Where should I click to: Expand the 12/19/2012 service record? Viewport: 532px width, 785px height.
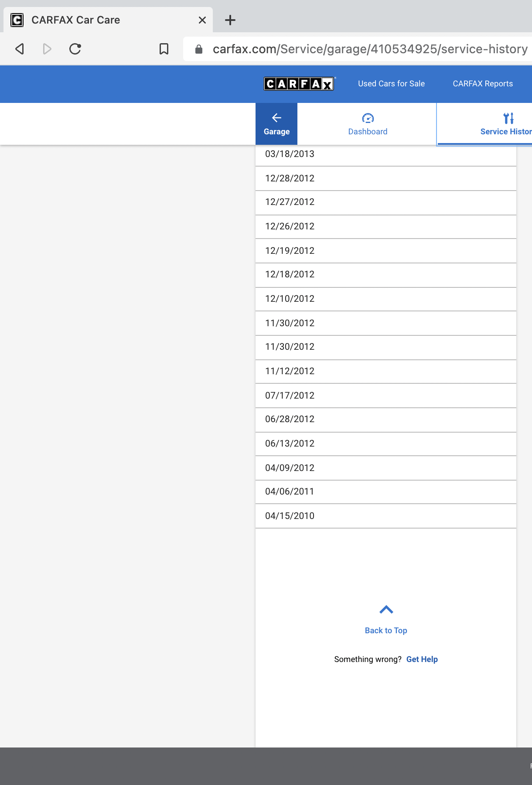[x=386, y=251]
